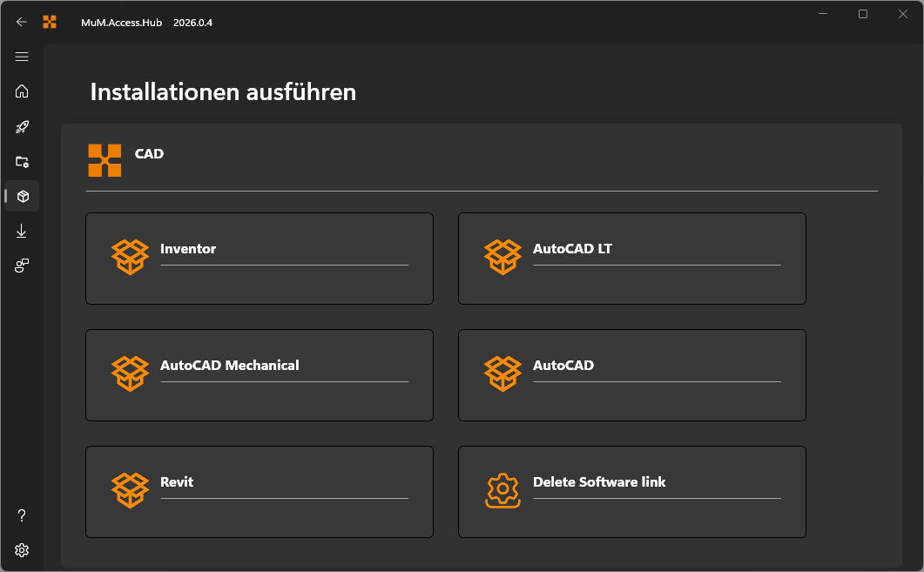924x572 pixels.
Task: Open help via the question mark icon
Action: 22,515
